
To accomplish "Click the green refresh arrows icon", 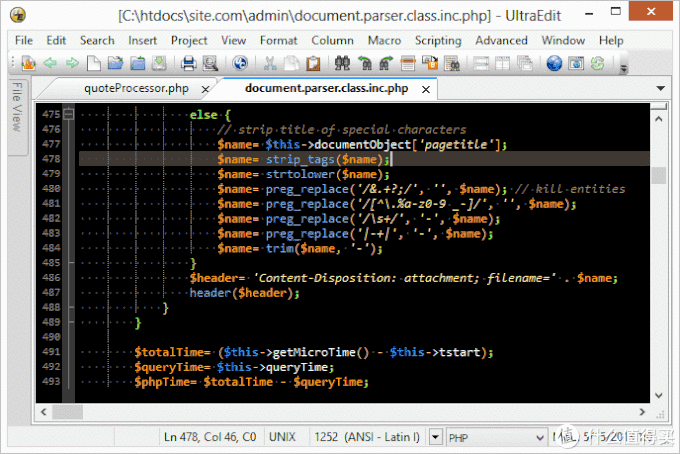I will tap(598, 63).
